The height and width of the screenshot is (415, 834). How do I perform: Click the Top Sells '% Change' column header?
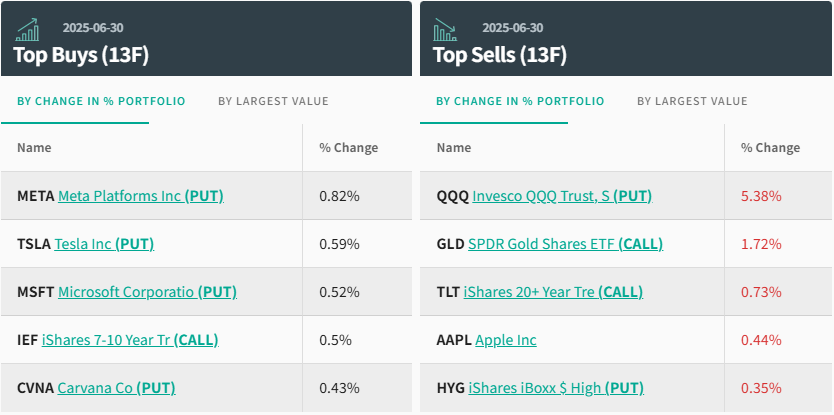click(770, 148)
